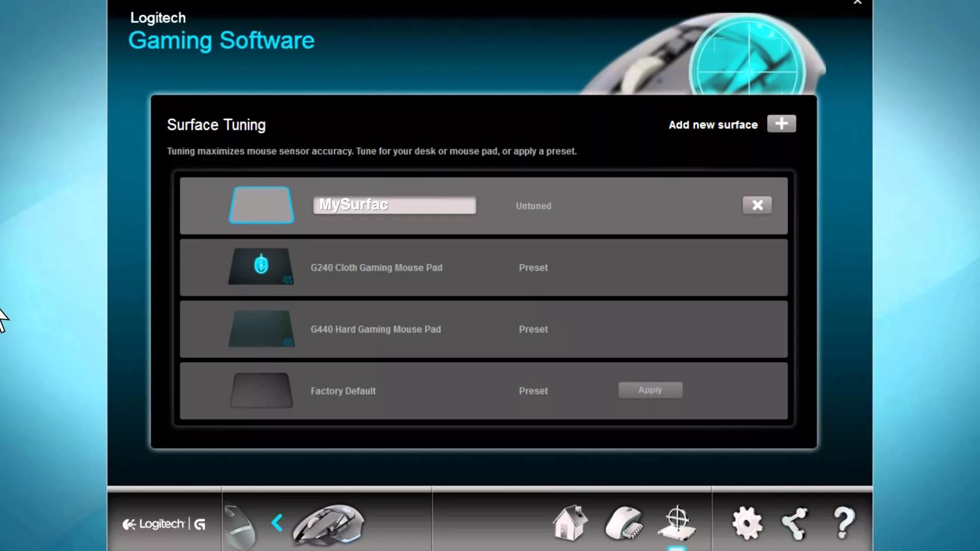Open settings gear icon
Viewport: 980px width, 551px height.
point(747,522)
